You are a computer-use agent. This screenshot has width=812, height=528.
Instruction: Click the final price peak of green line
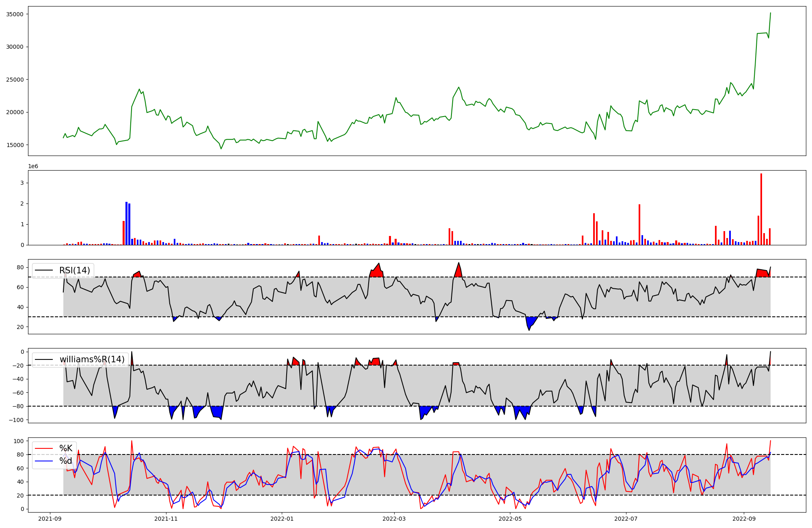coord(770,13)
